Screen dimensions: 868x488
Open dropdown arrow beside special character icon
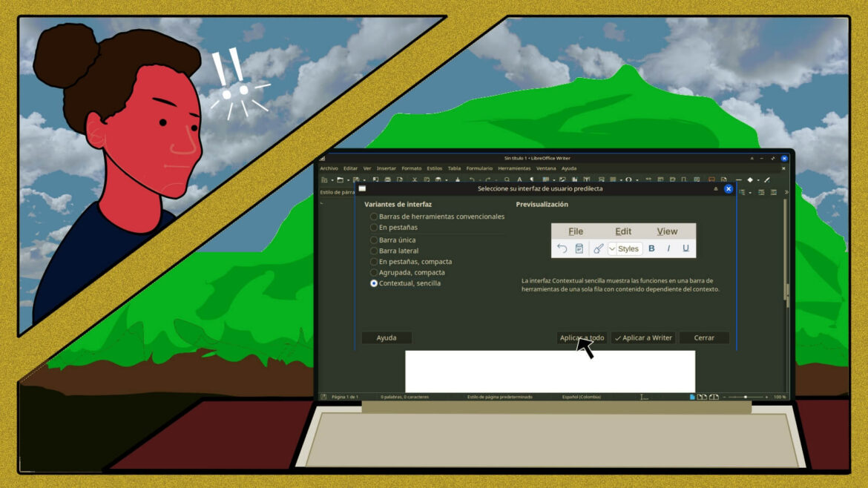tap(637, 180)
